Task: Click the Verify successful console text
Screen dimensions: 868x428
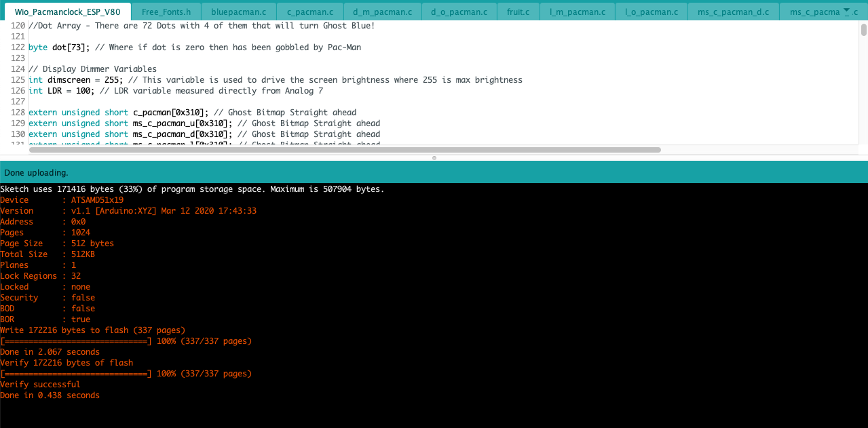Action: click(39, 384)
